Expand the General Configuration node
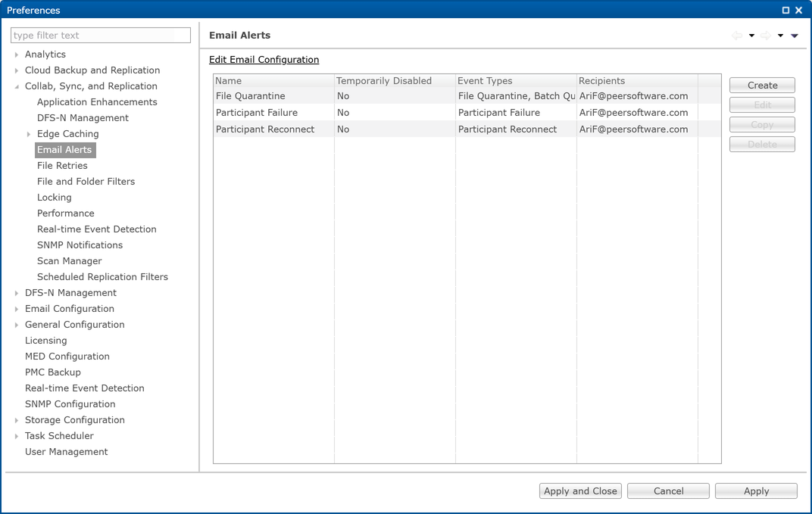 tap(17, 325)
